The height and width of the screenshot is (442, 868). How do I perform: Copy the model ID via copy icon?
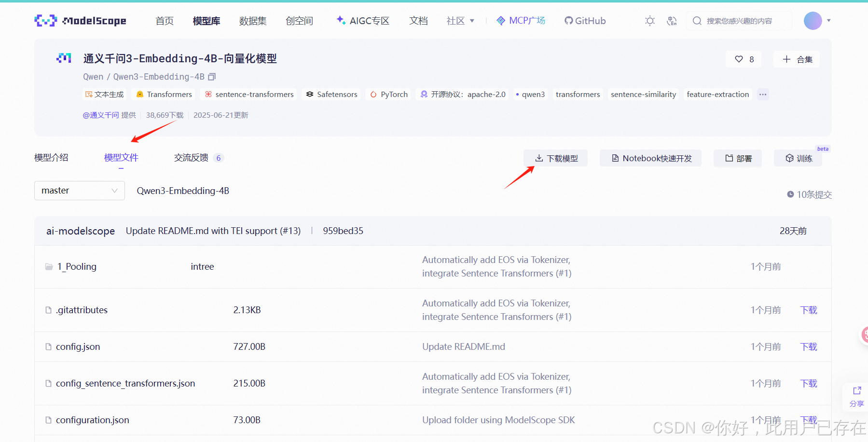(x=212, y=77)
